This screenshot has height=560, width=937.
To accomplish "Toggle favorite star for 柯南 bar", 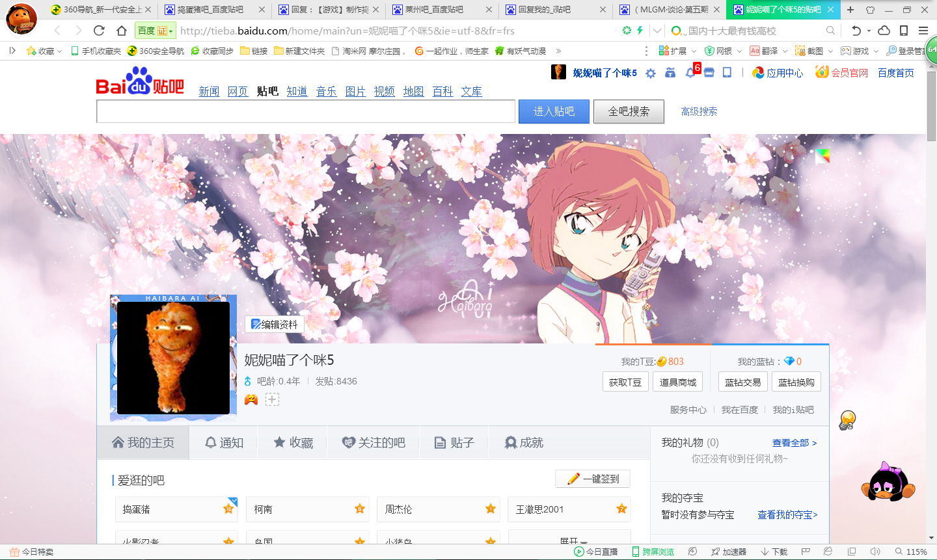I will [360, 509].
